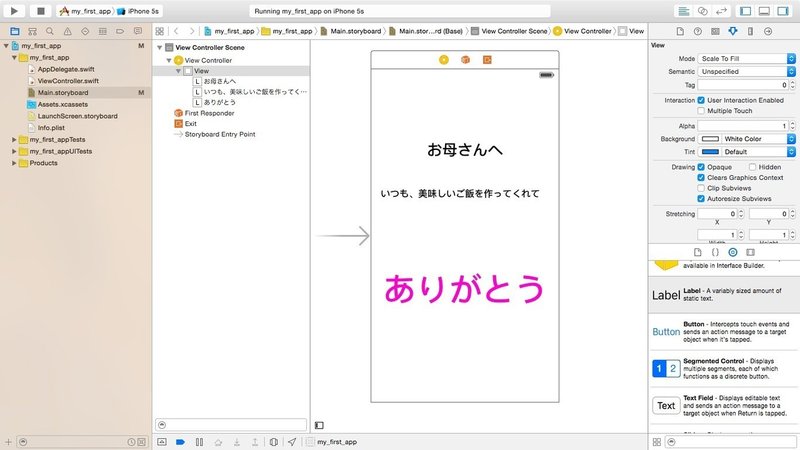Open the File inspector tab
800x450 pixels.
[x=680, y=31]
